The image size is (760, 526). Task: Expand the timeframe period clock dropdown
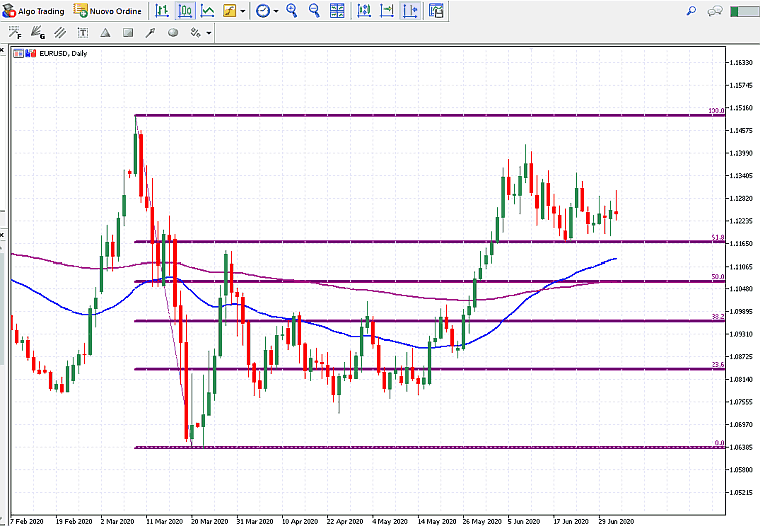click(275, 11)
